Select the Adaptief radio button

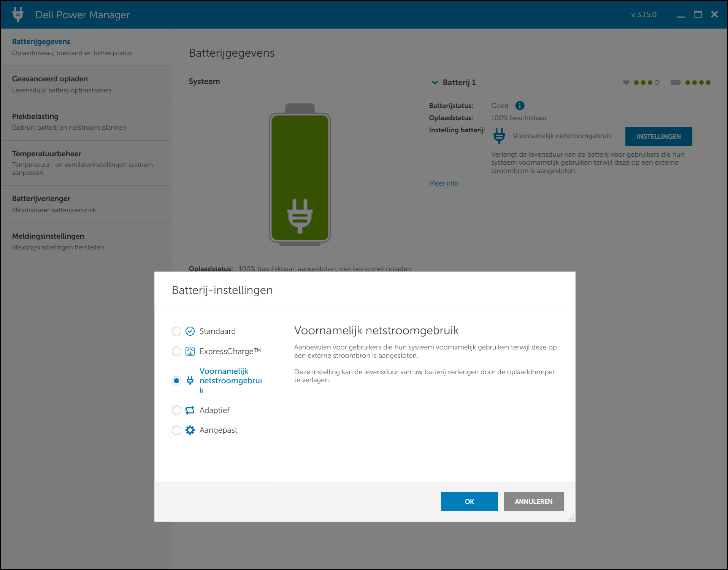176,410
